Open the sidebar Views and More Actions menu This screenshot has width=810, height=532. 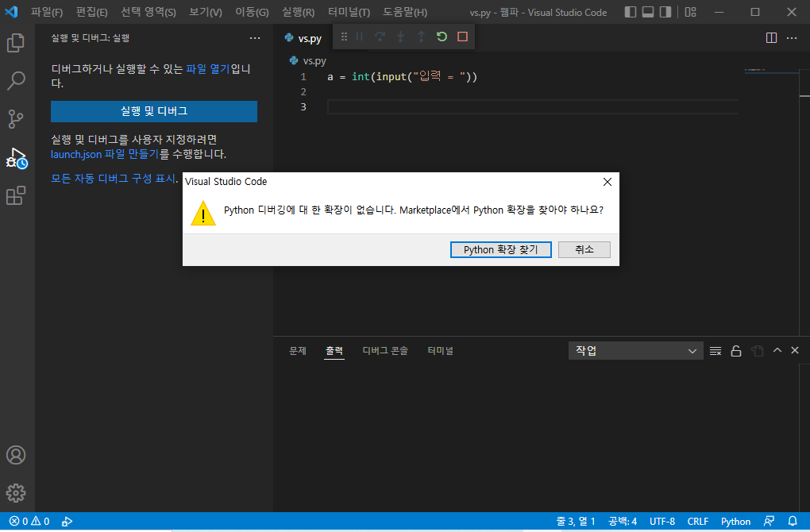coord(255,37)
